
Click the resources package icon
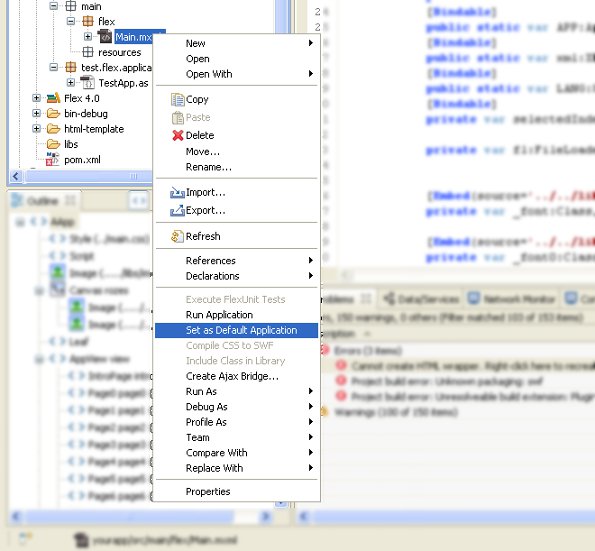pos(88,52)
